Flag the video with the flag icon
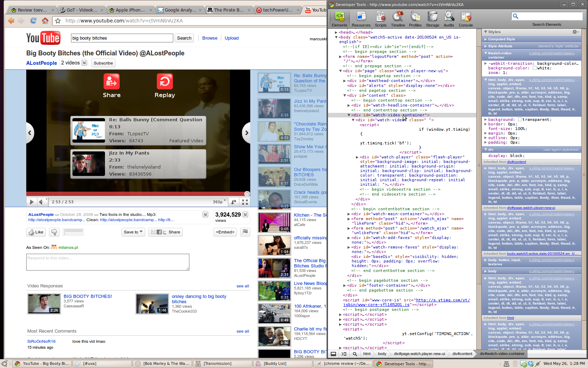 tap(245, 232)
